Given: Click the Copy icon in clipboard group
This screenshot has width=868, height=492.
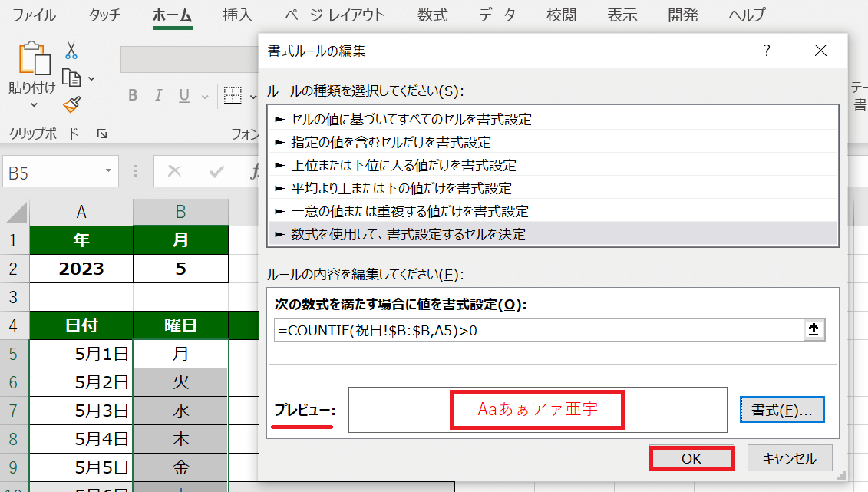Looking at the screenshot, I should pyautogui.click(x=71, y=78).
